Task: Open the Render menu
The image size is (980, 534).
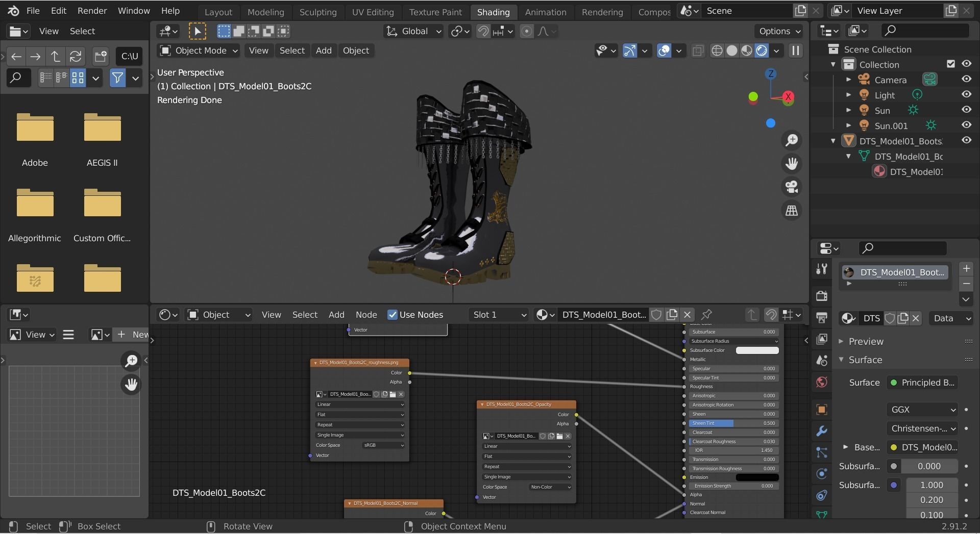Action: pos(92,11)
